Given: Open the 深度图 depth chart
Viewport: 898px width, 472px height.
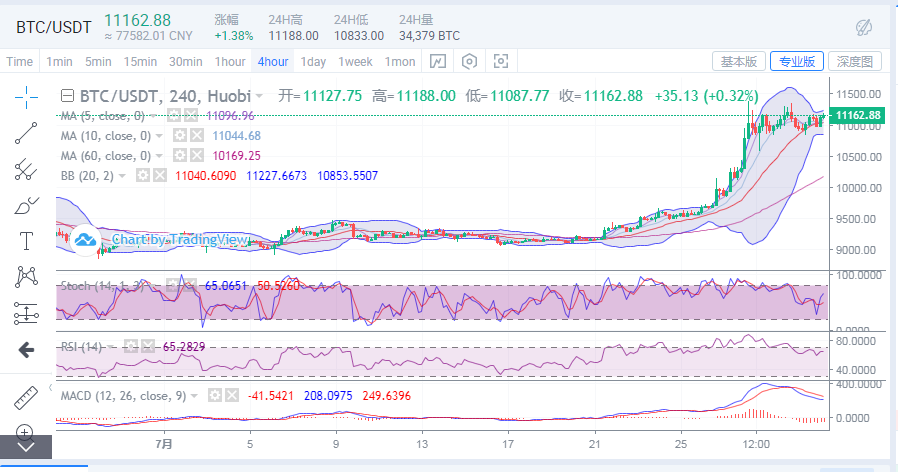Looking at the screenshot, I should [854, 62].
